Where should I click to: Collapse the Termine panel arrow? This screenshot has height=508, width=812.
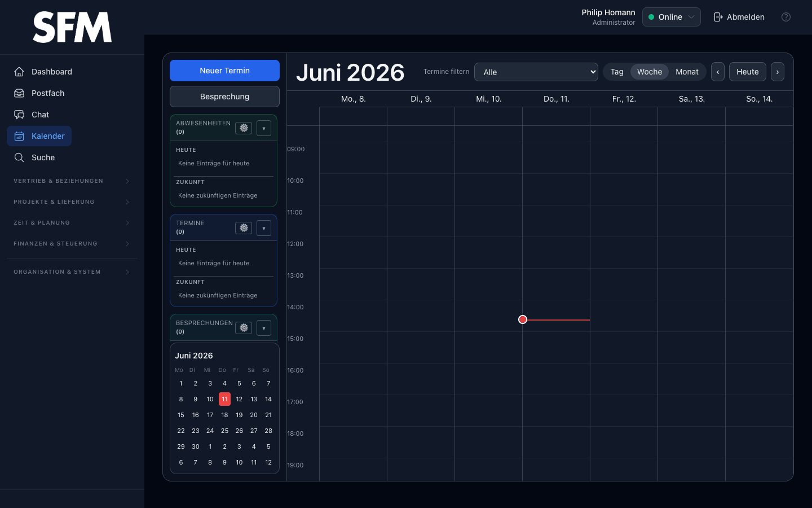tap(264, 228)
